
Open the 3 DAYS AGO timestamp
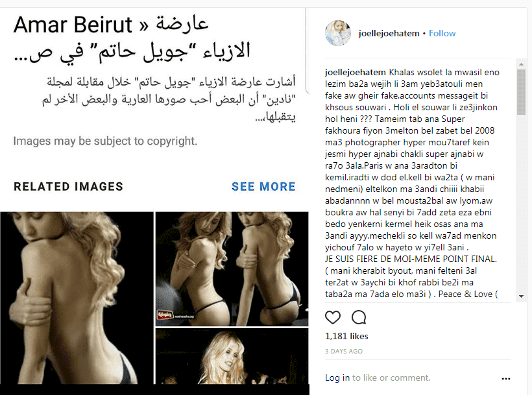tap(344, 352)
